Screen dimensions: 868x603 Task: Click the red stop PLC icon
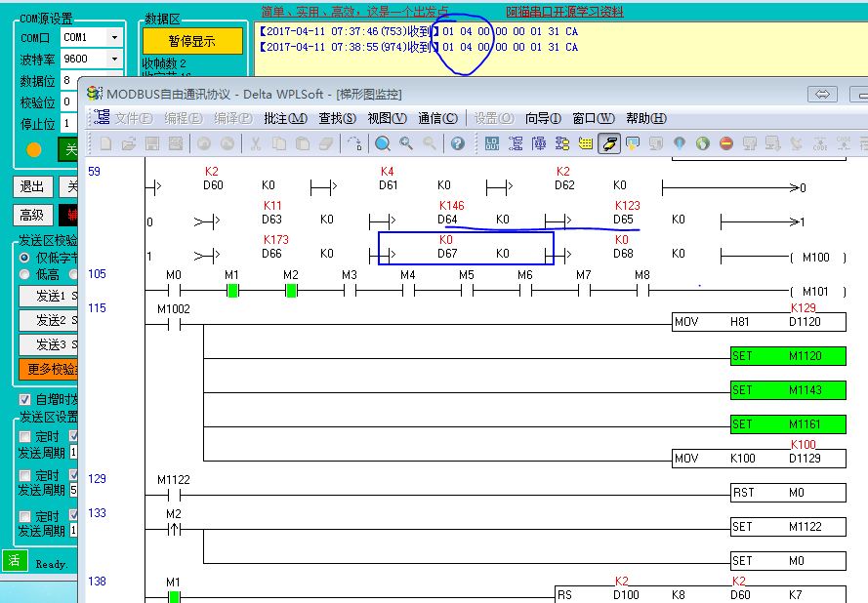(x=725, y=144)
